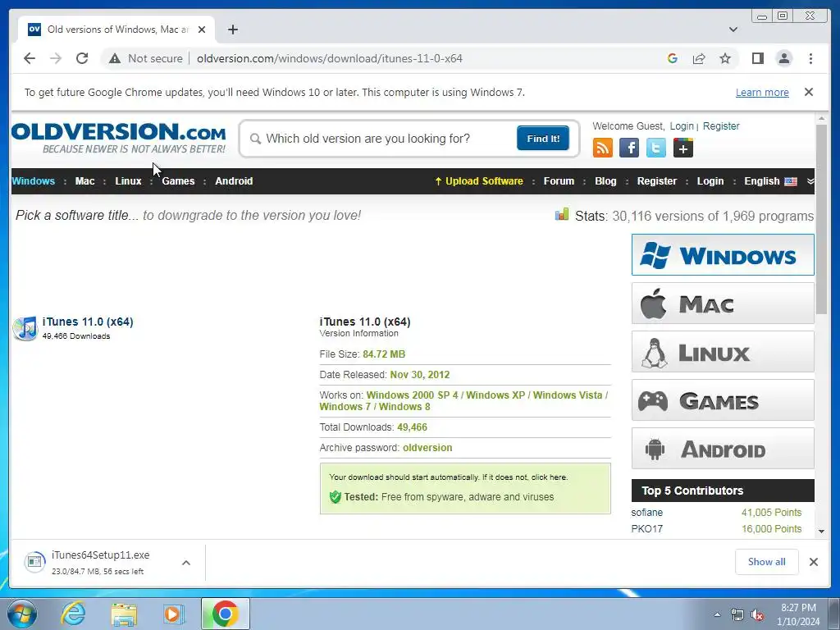Close the downloads bar

coord(813,562)
